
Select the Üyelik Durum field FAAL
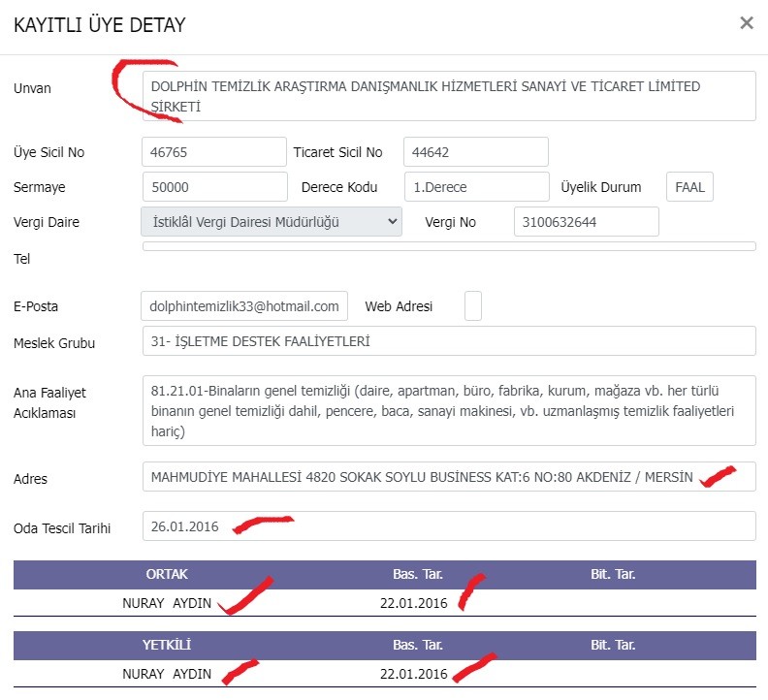coord(689,186)
